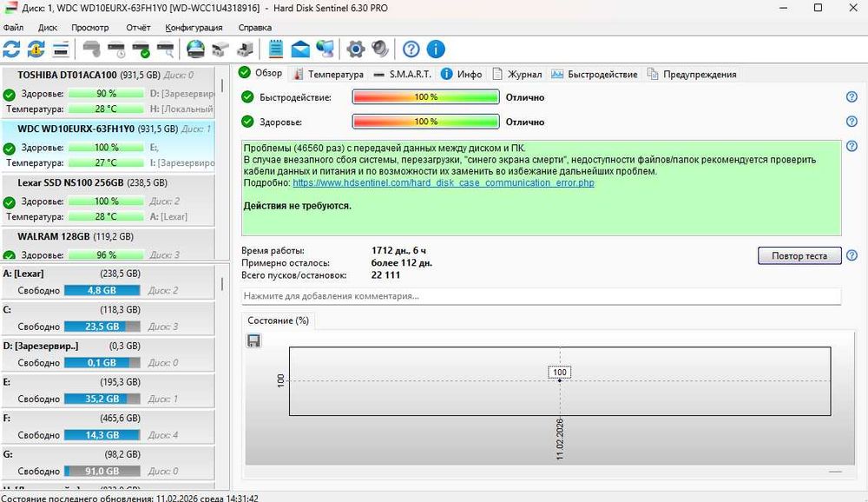Open the Конфигурация menu
868x502 pixels.
(194, 27)
